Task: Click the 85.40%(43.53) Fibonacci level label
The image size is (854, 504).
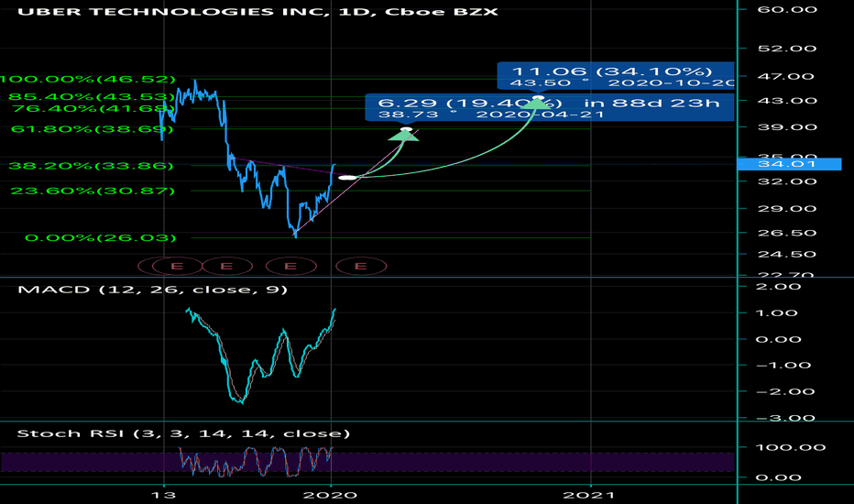Action: pyautogui.click(x=92, y=97)
